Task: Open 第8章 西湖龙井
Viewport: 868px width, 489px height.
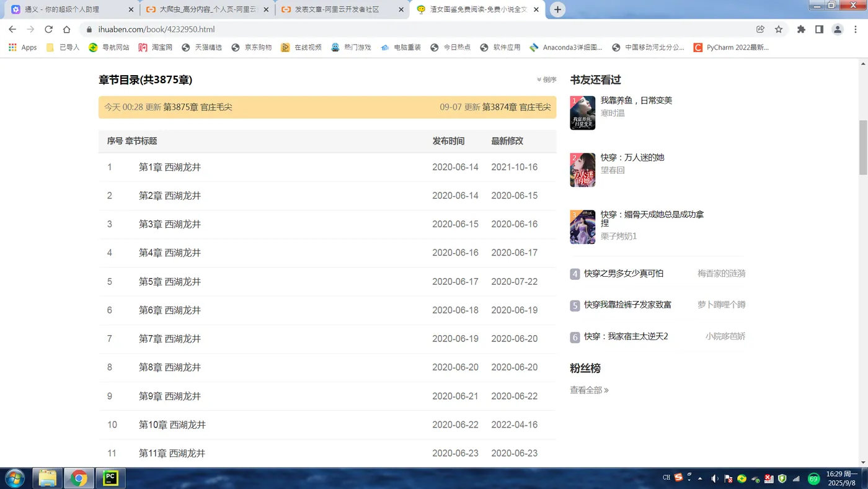Action: coord(170,367)
